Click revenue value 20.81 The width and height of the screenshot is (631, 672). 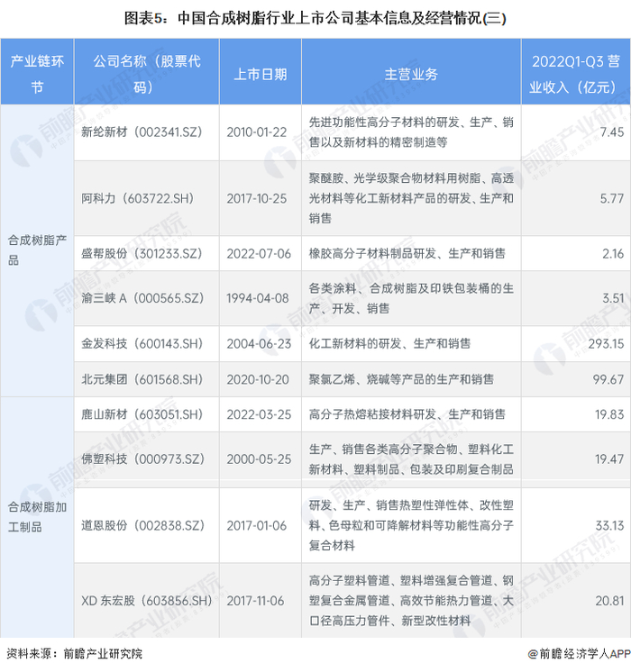tap(609, 601)
